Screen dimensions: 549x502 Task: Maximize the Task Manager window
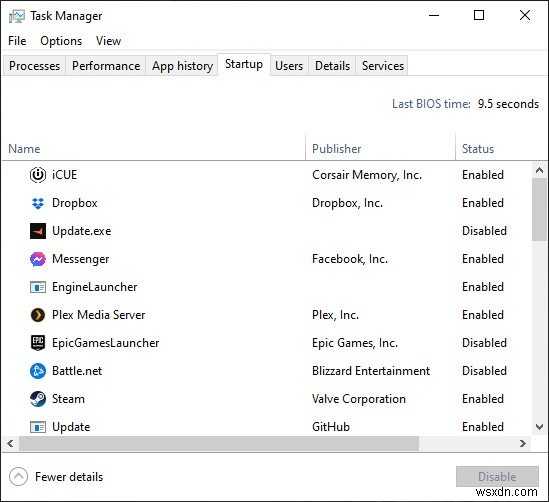479,15
